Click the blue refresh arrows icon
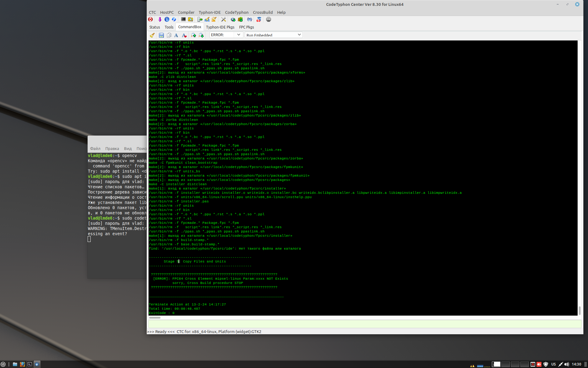Image resolution: width=588 pixels, height=368 pixels. pyautogui.click(x=174, y=19)
